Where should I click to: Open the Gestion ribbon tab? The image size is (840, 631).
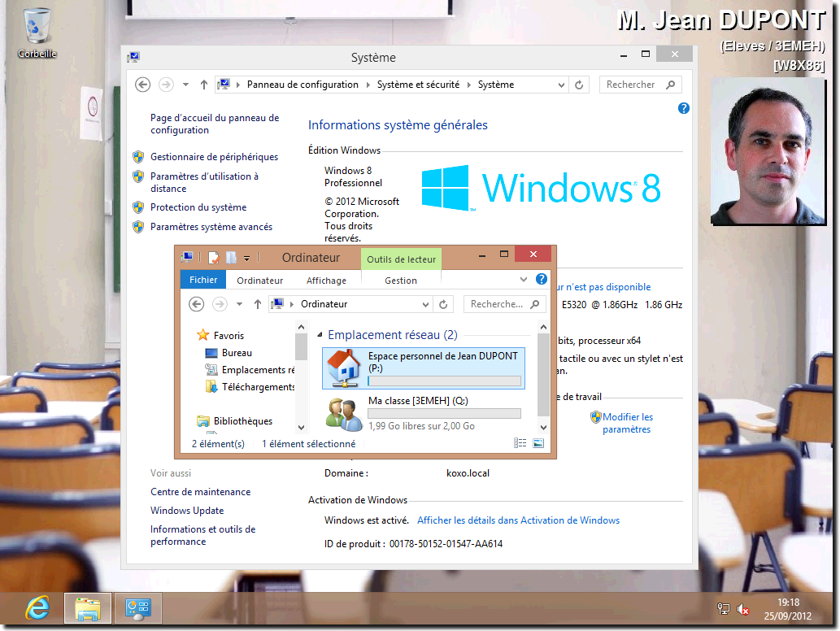401,281
